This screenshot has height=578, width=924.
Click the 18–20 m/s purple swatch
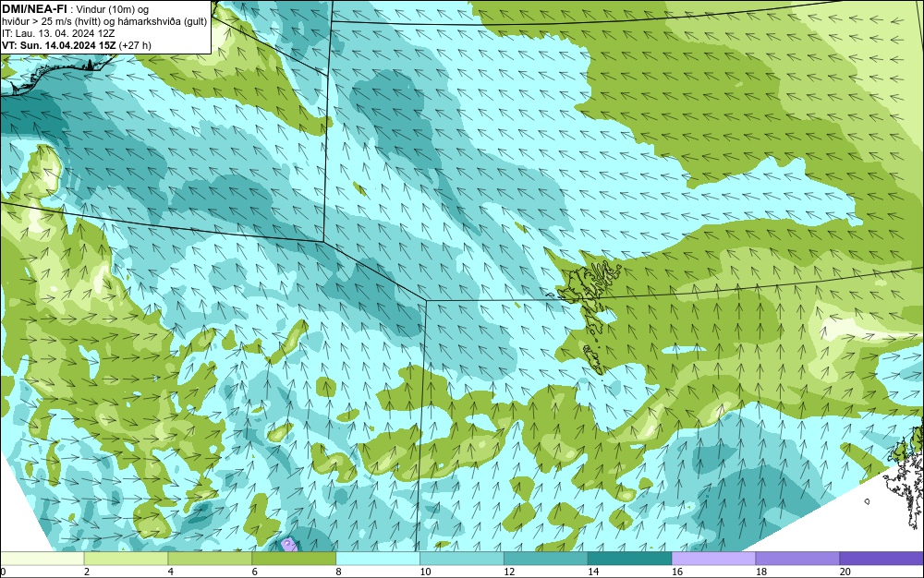coord(798,558)
